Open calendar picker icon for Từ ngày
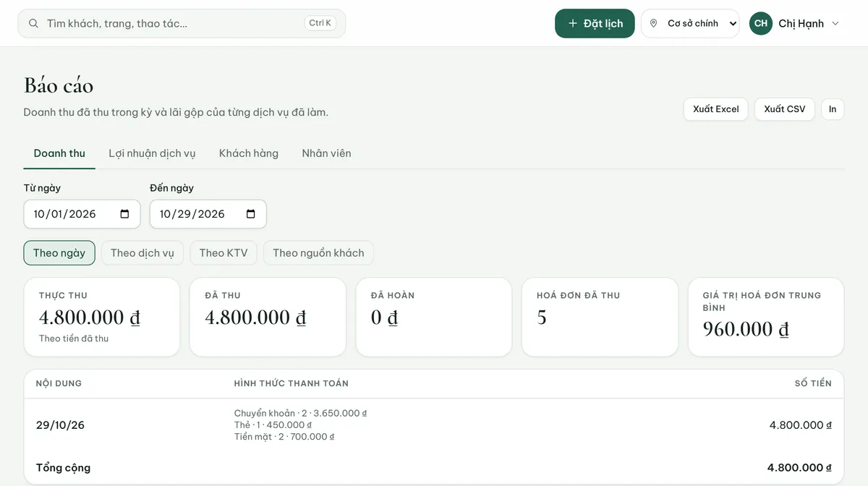The height and width of the screenshot is (486, 868). pos(124,214)
